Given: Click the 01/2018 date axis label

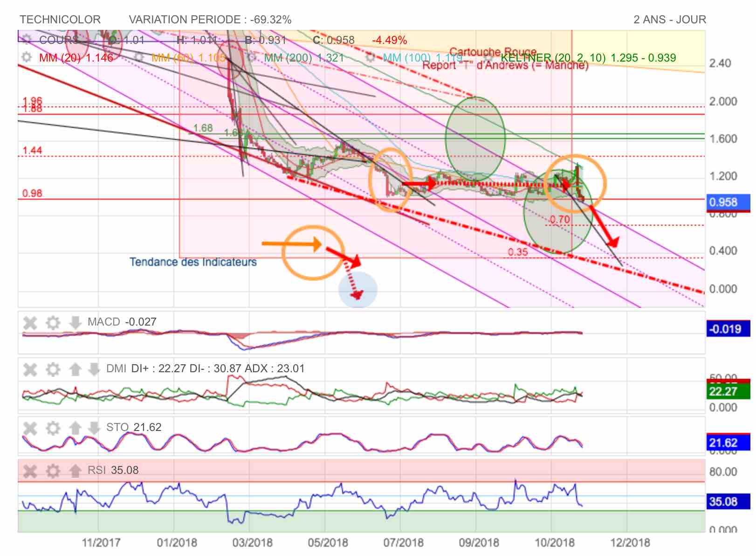Looking at the screenshot, I should click(x=177, y=543).
